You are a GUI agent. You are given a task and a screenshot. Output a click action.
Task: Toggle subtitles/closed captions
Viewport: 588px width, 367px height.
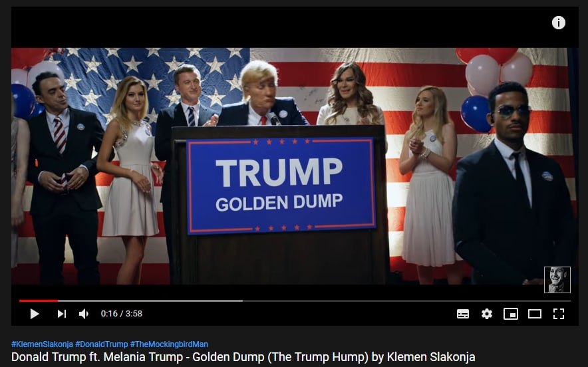point(463,314)
